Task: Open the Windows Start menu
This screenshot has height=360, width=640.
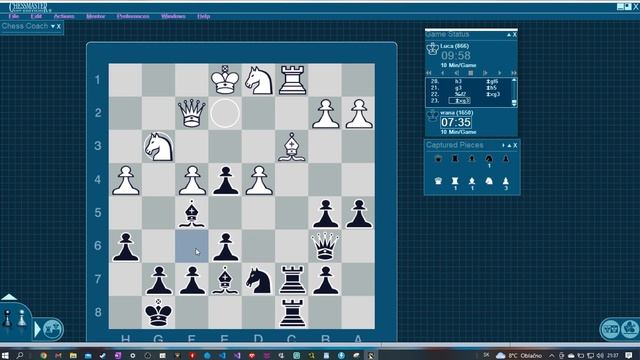Action: 5,356
